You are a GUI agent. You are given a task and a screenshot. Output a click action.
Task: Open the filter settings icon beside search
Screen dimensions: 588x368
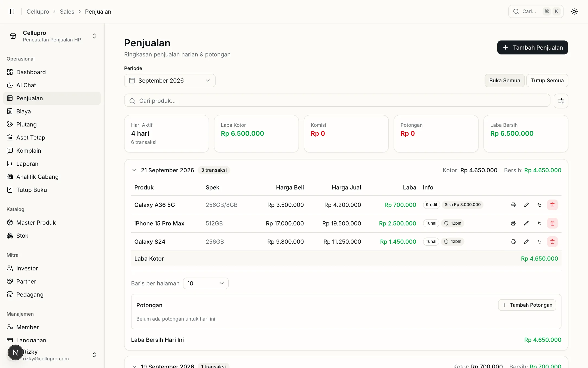click(561, 101)
